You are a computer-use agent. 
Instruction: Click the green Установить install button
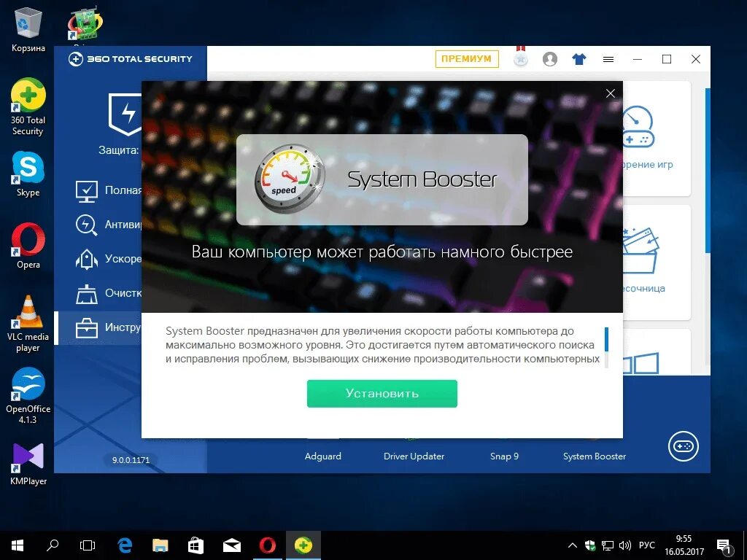382,393
